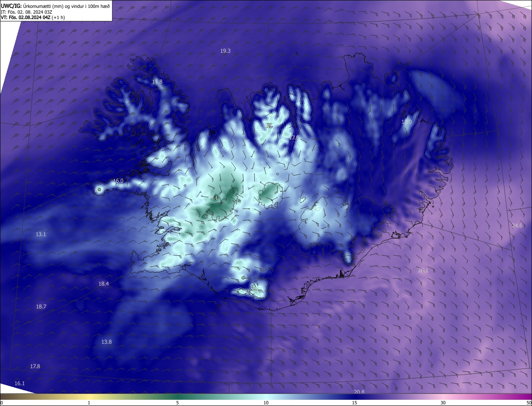Click the colorbar tick label 1

89,403
